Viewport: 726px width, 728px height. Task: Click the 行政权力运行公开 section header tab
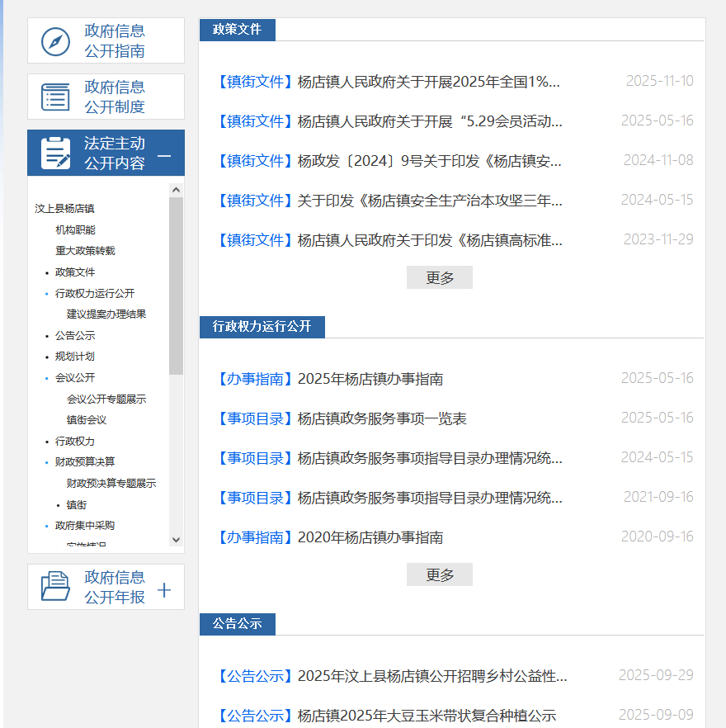pos(262,327)
